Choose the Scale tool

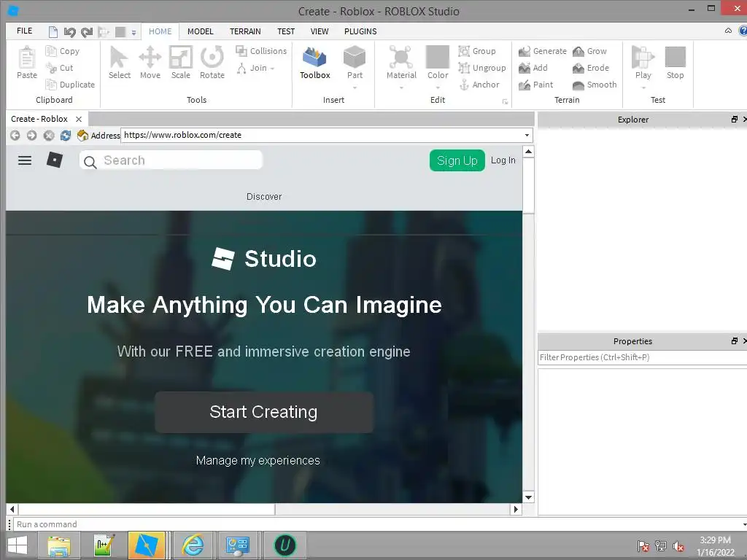tap(181, 62)
